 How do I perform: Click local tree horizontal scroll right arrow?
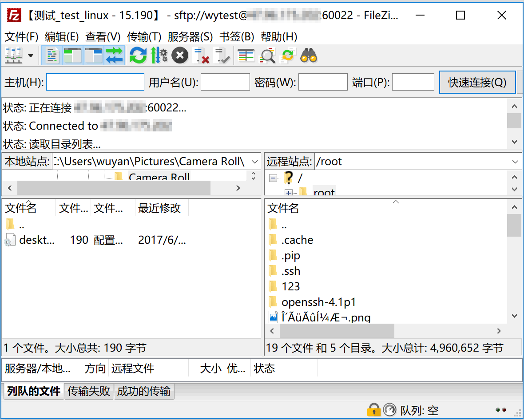tap(238, 188)
